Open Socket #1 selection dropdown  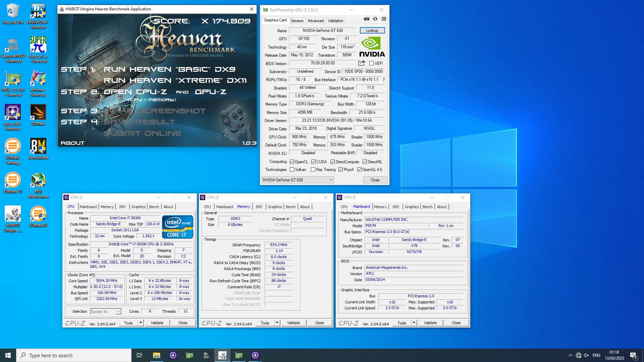(106, 311)
